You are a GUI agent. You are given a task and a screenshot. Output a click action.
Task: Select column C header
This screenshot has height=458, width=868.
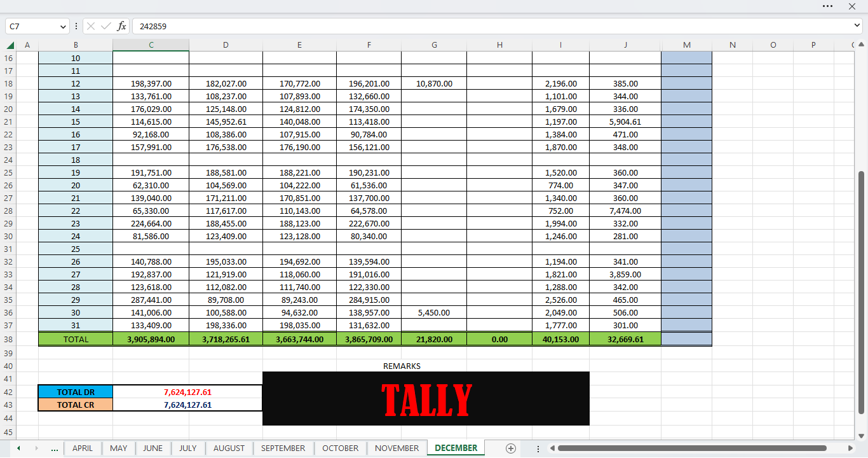click(151, 45)
